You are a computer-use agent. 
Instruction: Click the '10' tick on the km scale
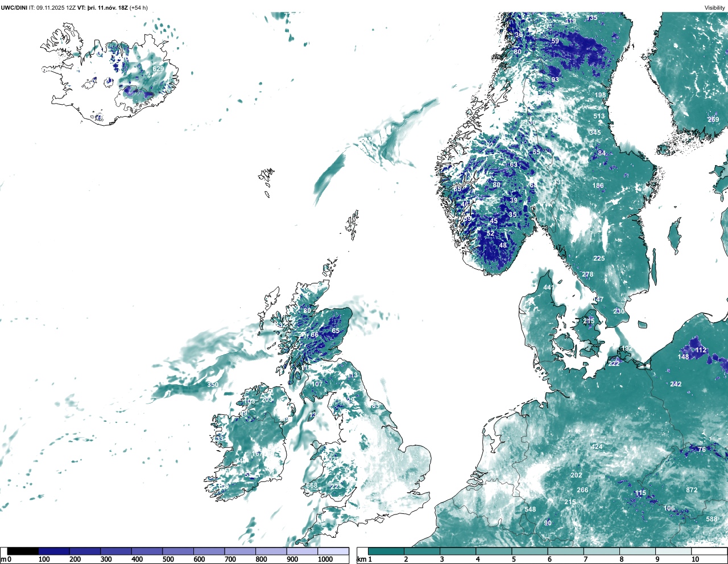click(695, 559)
